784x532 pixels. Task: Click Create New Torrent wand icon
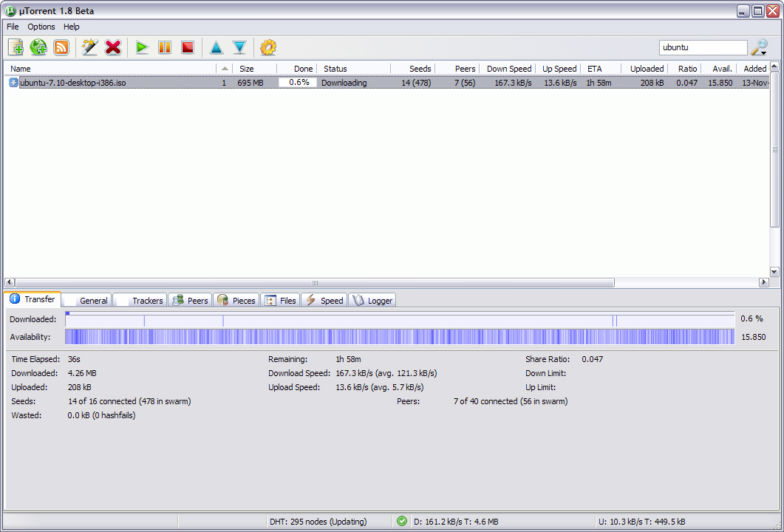coord(89,47)
